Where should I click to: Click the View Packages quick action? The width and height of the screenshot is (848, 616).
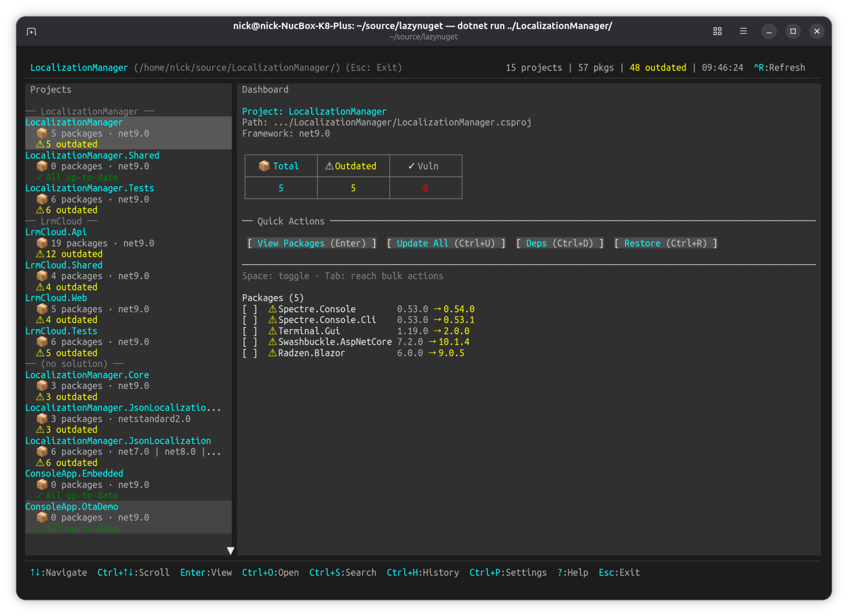[x=312, y=243]
